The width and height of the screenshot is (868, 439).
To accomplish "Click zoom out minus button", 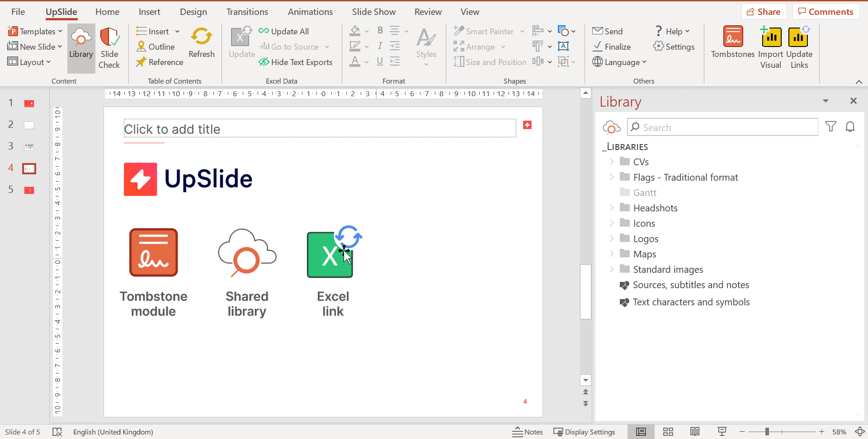I will 742,432.
